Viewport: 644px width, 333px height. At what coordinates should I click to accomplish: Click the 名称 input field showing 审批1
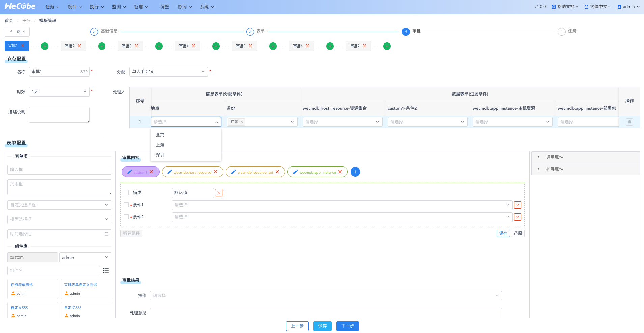59,72
